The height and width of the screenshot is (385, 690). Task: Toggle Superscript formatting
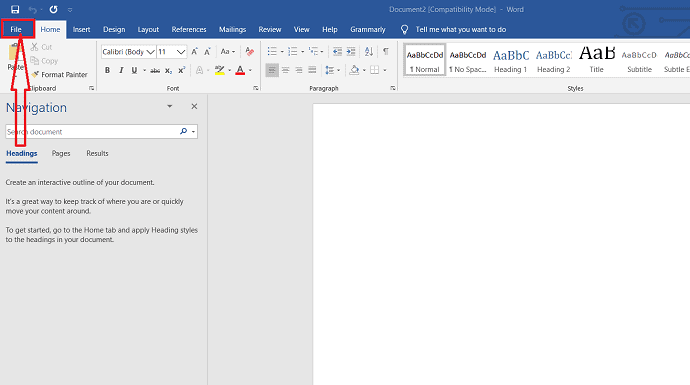[181, 70]
